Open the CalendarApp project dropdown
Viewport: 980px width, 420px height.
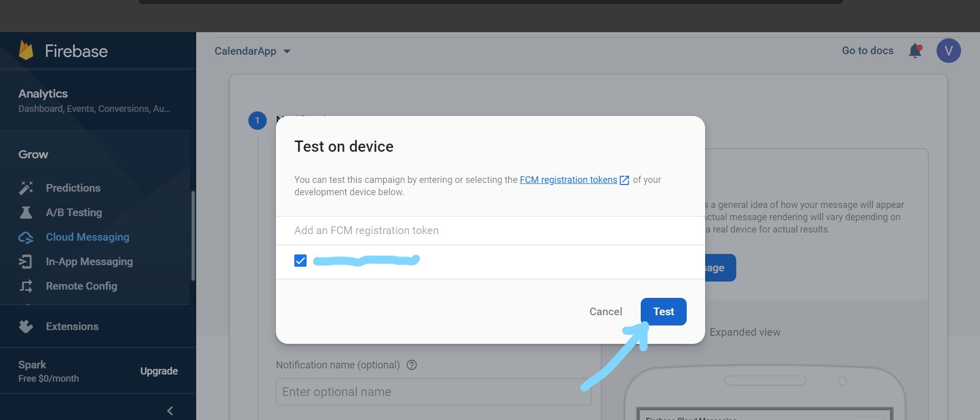252,51
